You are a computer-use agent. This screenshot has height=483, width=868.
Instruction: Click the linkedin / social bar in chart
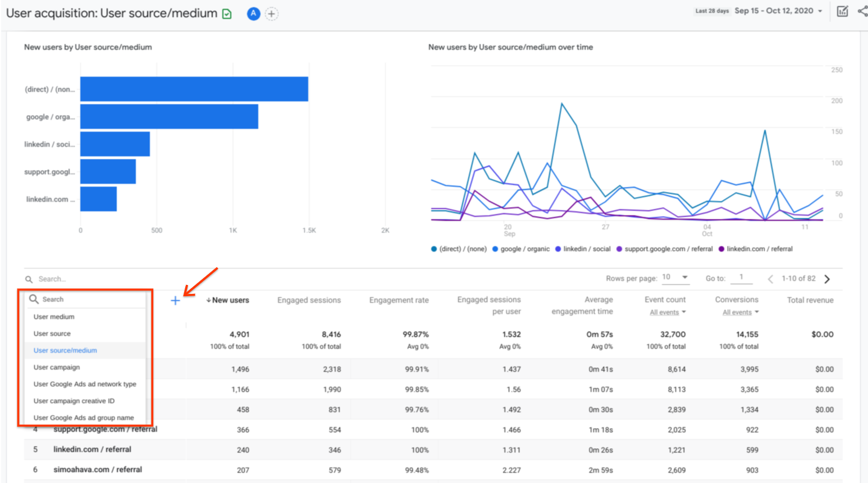[115, 144]
